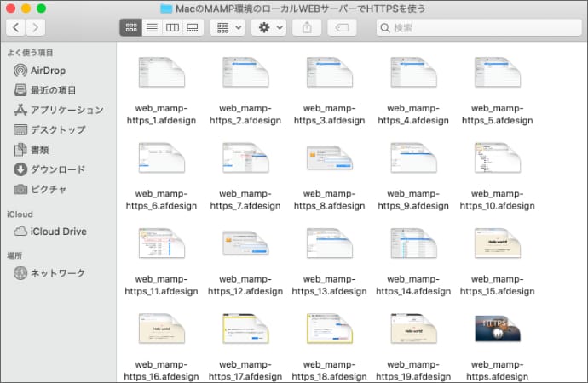588x383 pixels.
Task: Select 最近の項目 in the sidebar
Action: pyautogui.click(x=53, y=90)
